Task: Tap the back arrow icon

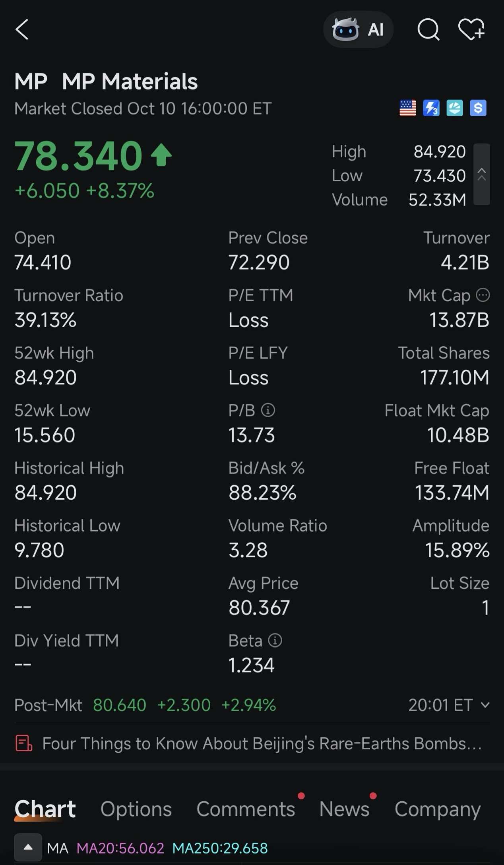Action: coord(22,30)
